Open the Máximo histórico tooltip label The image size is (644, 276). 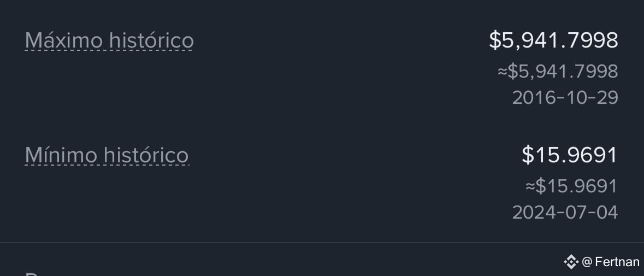[x=109, y=40]
